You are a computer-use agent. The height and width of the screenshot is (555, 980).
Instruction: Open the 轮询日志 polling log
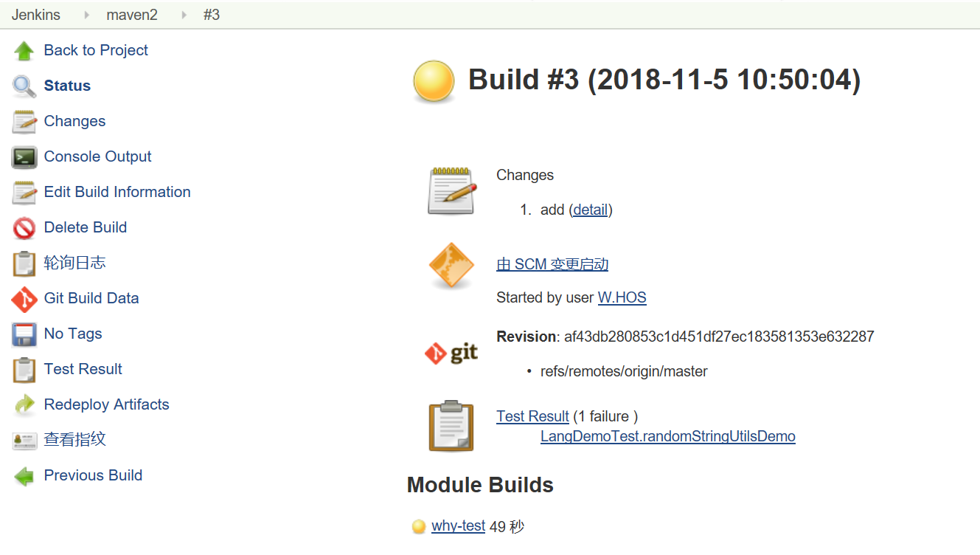click(74, 263)
